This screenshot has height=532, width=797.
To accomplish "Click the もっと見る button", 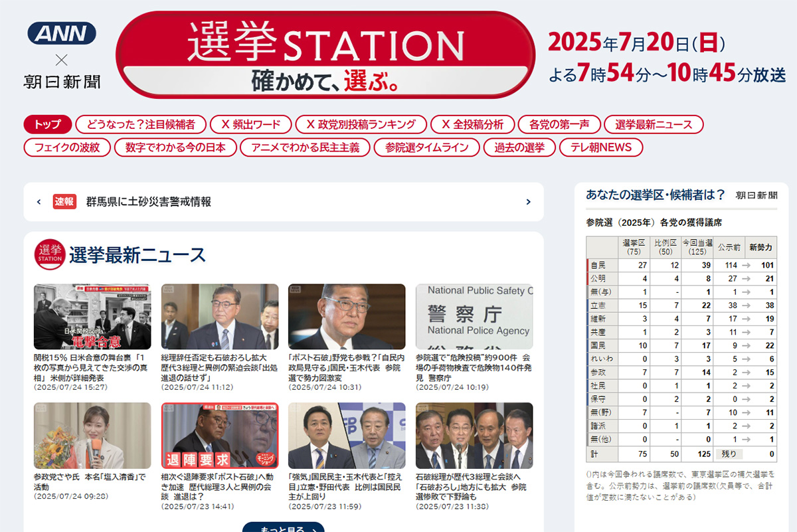I will click(x=283, y=528).
